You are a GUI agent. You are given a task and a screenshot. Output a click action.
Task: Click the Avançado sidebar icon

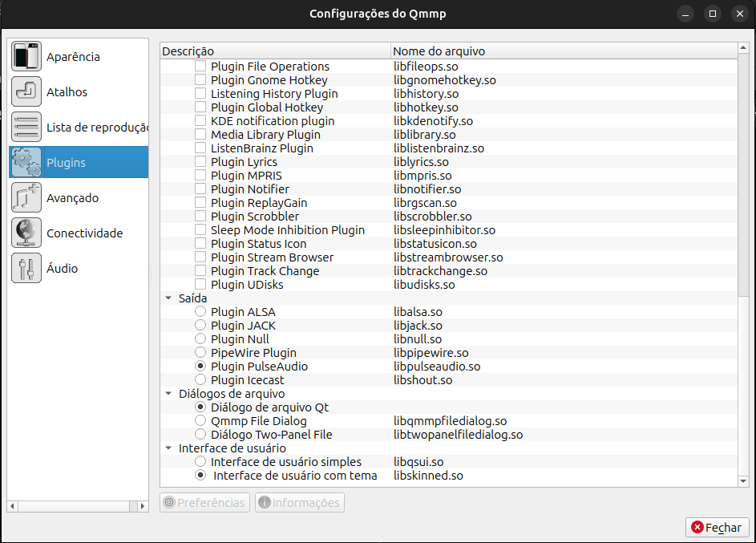pyautogui.click(x=26, y=197)
